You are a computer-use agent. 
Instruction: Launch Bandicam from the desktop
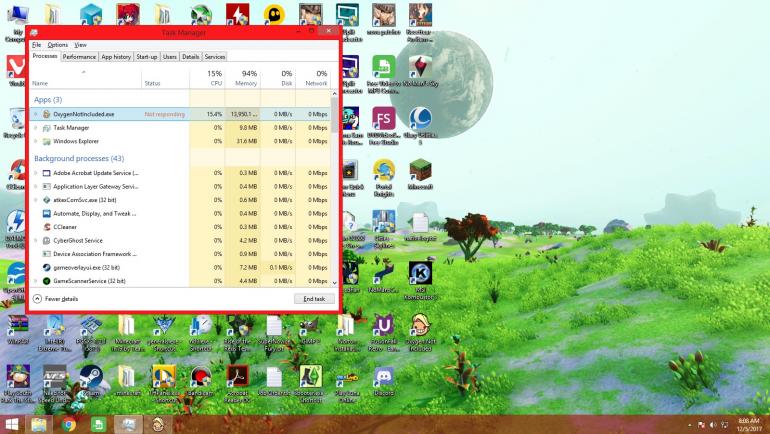click(x=200, y=381)
